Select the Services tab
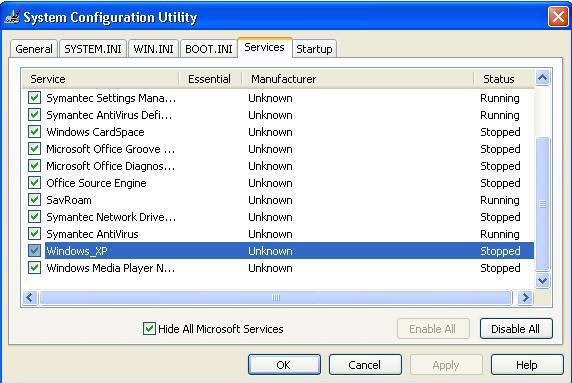The height and width of the screenshot is (383, 572). click(264, 47)
